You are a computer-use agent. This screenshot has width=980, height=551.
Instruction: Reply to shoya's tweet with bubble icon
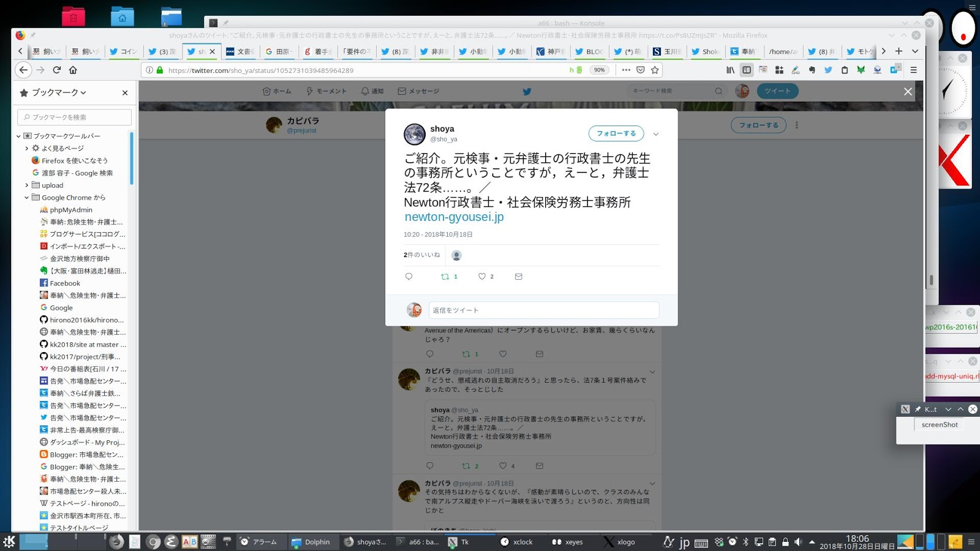[409, 277]
